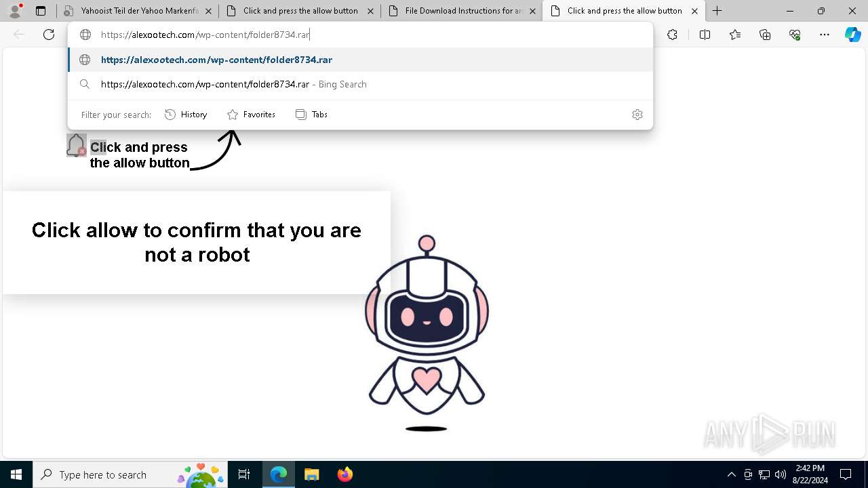Click the 'Click and press the allow button' text
868x488 pixels.
(x=140, y=155)
